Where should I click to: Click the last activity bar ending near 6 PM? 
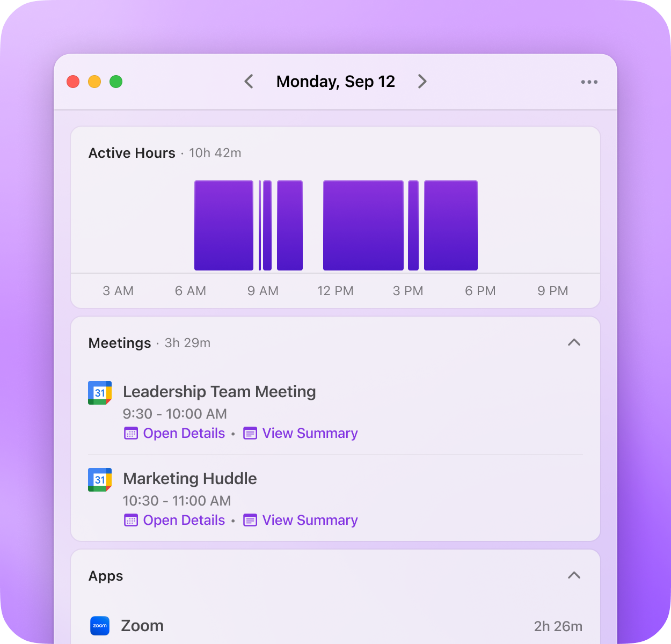pos(451,225)
